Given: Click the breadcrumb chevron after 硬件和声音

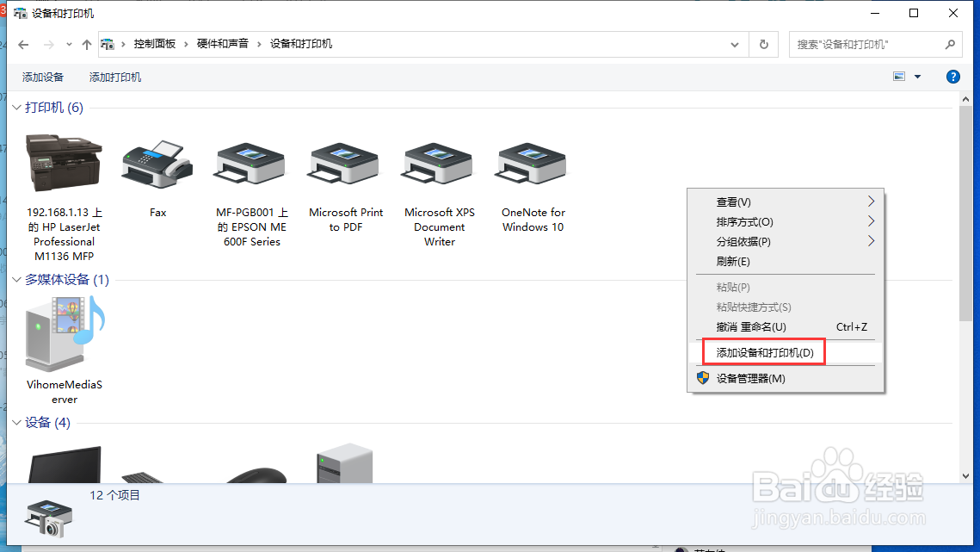Looking at the screenshot, I should [x=259, y=45].
